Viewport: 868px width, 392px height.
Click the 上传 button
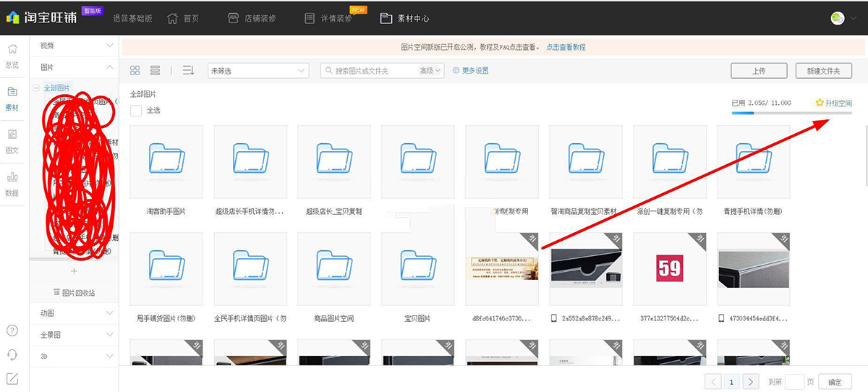pos(758,71)
